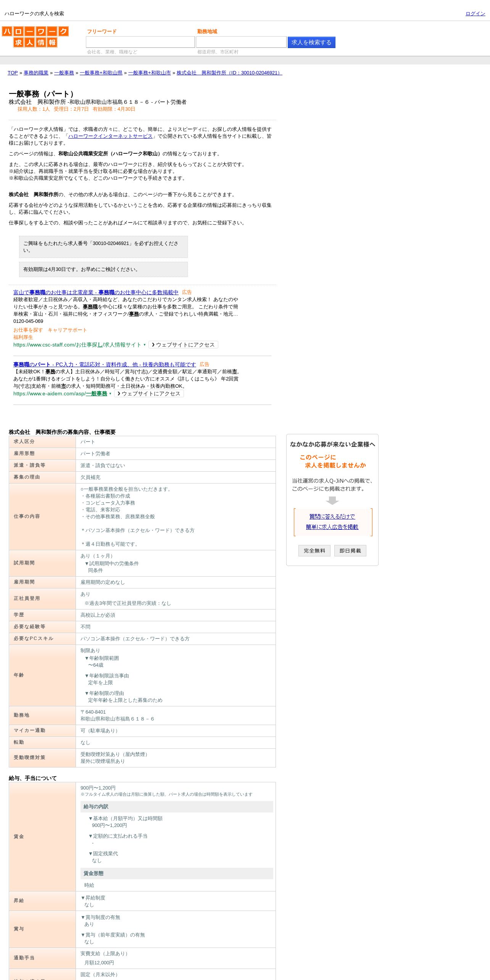Open ハローワークインターネットサービス link
Image resolution: width=490 pixels, height=980 pixels.
point(110,136)
